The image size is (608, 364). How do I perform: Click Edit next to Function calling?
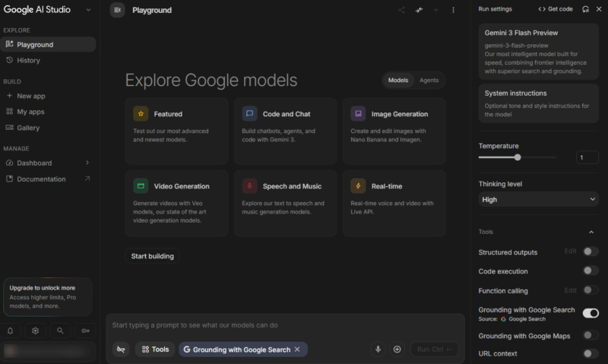tap(571, 290)
